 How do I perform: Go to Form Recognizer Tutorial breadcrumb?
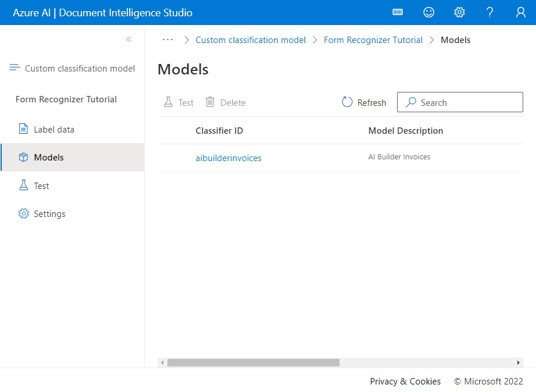pos(373,40)
